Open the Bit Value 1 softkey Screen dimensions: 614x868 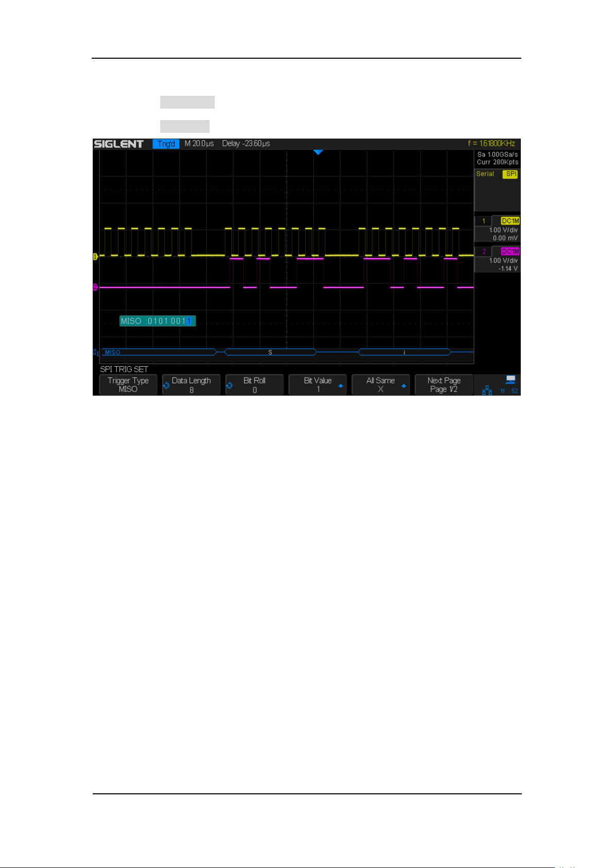click(x=318, y=385)
